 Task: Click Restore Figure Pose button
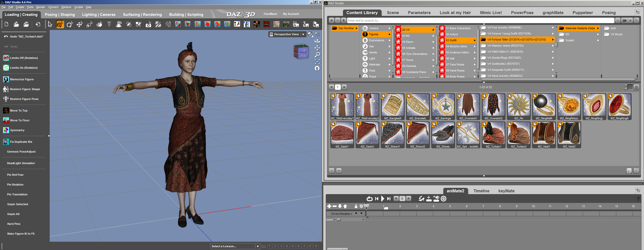(24, 99)
